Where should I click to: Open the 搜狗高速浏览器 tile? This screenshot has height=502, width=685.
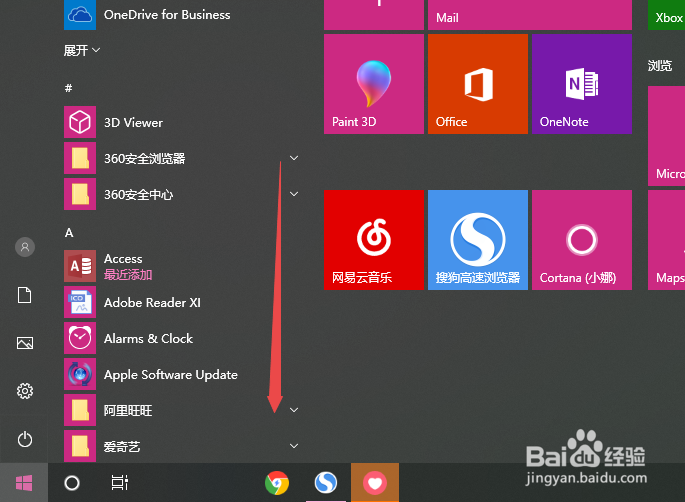coord(478,240)
